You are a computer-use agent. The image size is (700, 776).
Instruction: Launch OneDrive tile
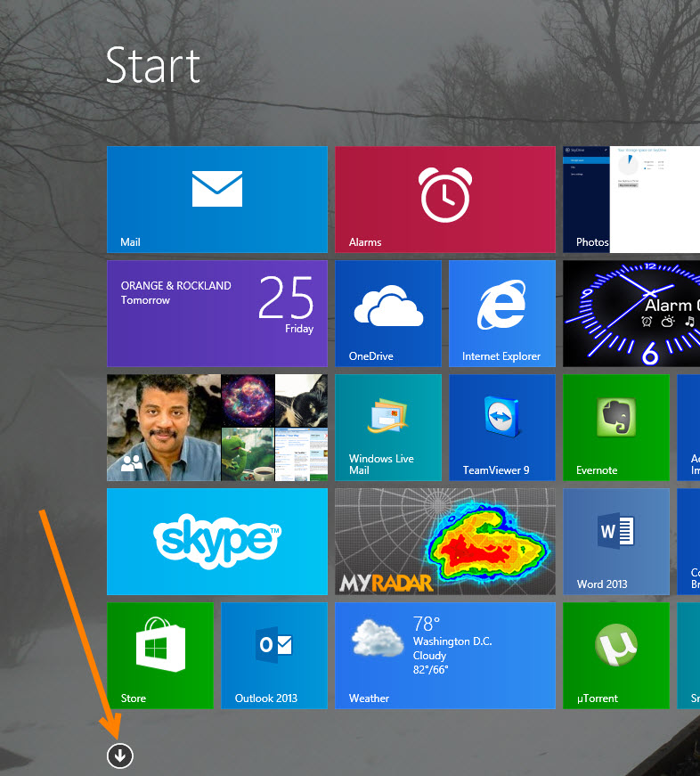click(387, 314)
